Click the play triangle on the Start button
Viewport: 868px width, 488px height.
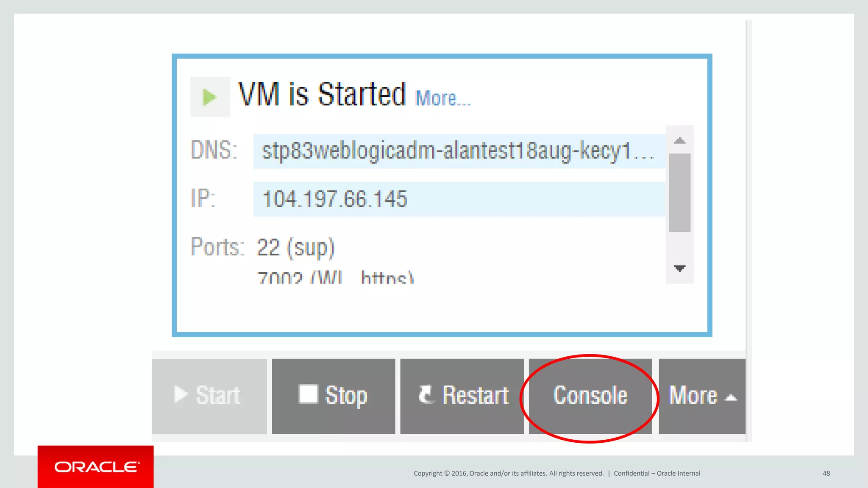(x=181, y=394)
